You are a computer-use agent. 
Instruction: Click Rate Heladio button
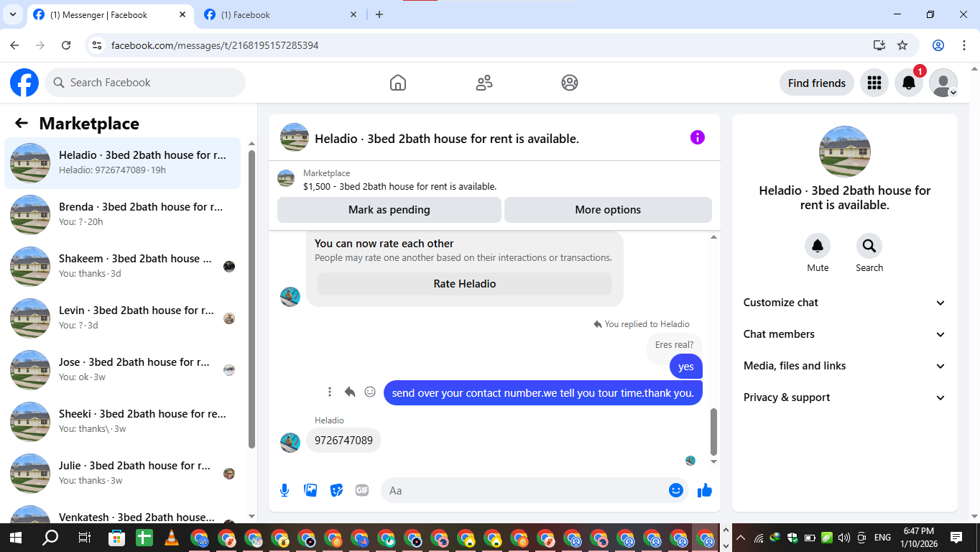pos(465,284)
